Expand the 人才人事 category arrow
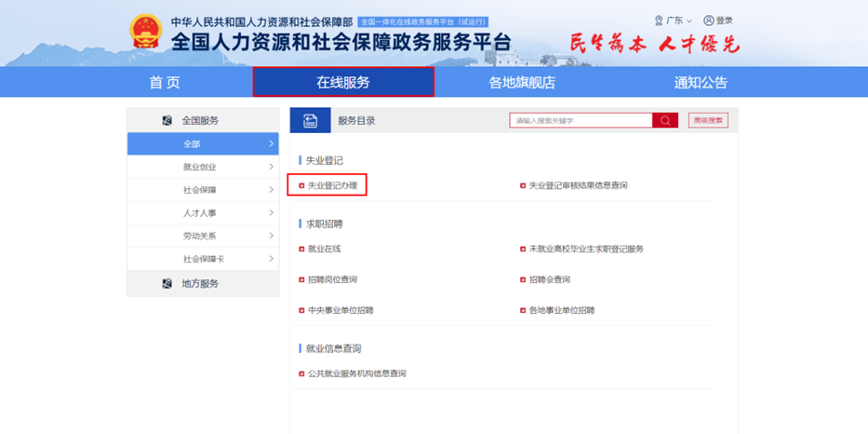 coord(271,213)
